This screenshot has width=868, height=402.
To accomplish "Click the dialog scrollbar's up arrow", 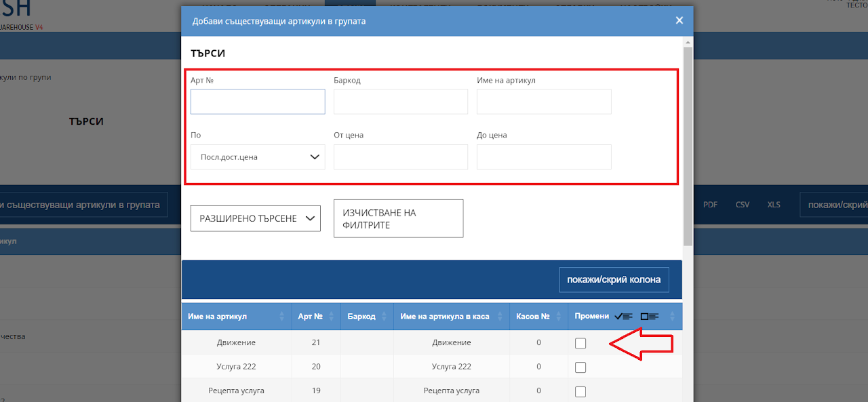I will pyautogui.click(x=688, y=41).
